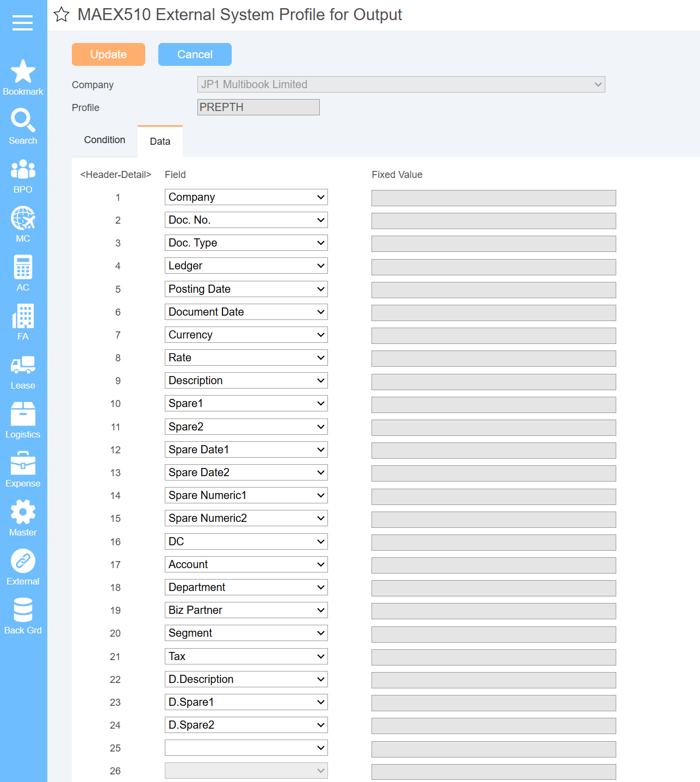Open the empty field dropdown in row 25
The image size is (700, 782).
point(246,748)
